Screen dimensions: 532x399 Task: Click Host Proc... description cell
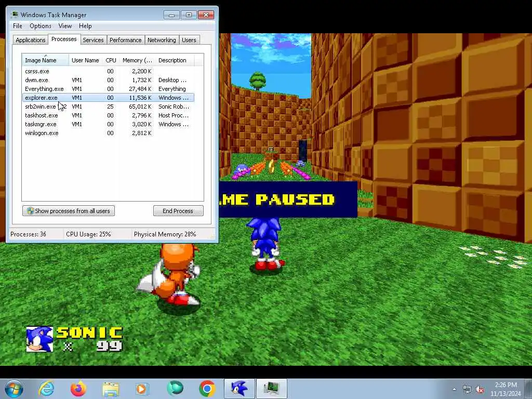coord(174,115)
